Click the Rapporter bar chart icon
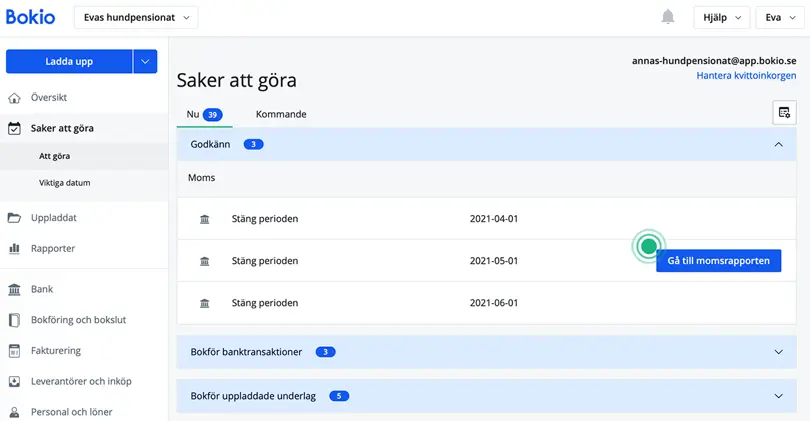The image size is (810, 421). 14,248
